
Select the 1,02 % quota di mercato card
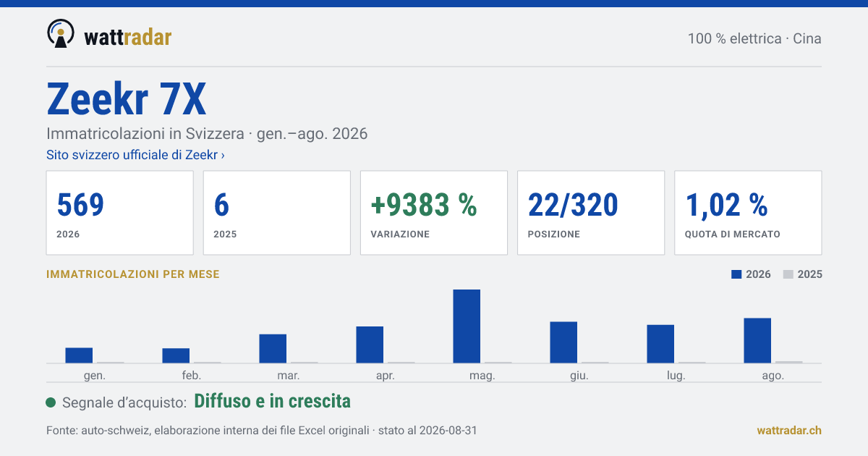coord(748,213)
